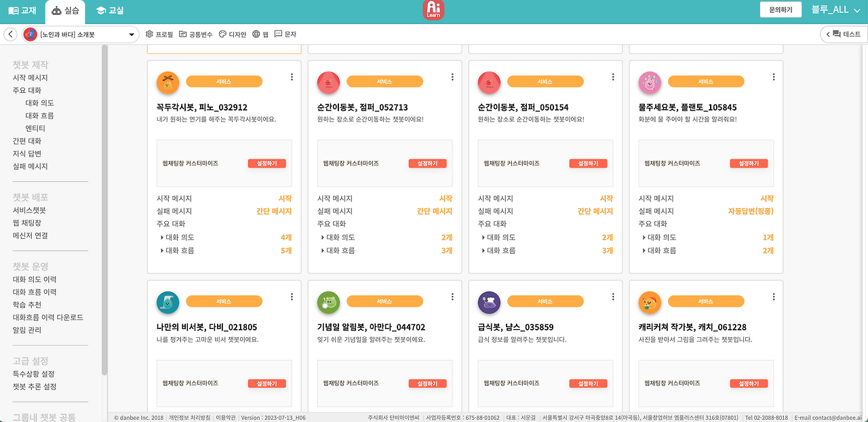Viewport: 868px width, 422px height.
Task: Open the 프로필 gear icon in the toolbar
Action: [148, 34]
